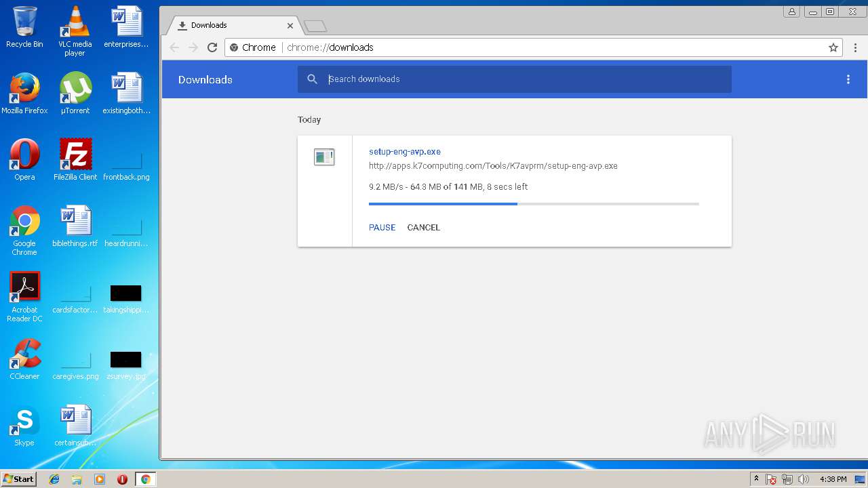
Task: Select the frontback.png desktop file
Action: (x=126, y=164)
